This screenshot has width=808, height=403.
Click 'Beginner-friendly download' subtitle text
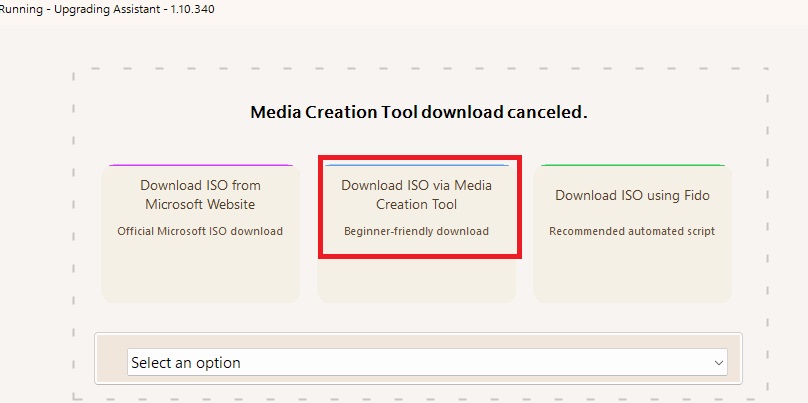pos(416,231)
